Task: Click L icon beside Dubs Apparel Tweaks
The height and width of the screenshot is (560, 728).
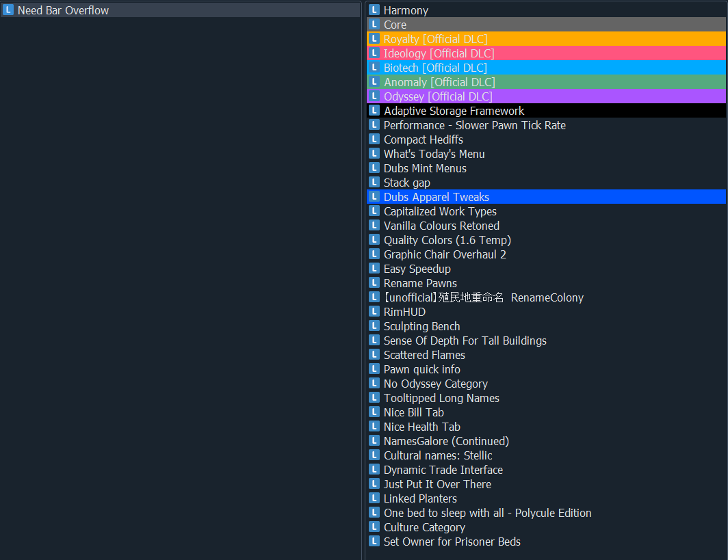Action: pyautogui.click(x=374, y=197)
